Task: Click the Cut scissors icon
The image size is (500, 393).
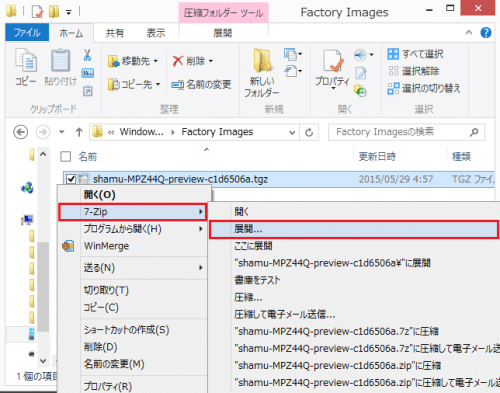Action: tap(87, 55)
